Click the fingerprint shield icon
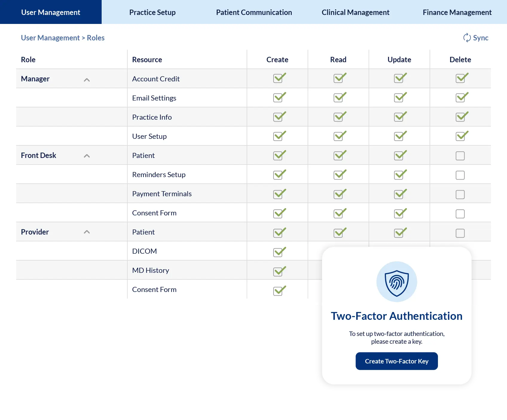507x420 pixels. pyautogui.click(x=397, y=282)
